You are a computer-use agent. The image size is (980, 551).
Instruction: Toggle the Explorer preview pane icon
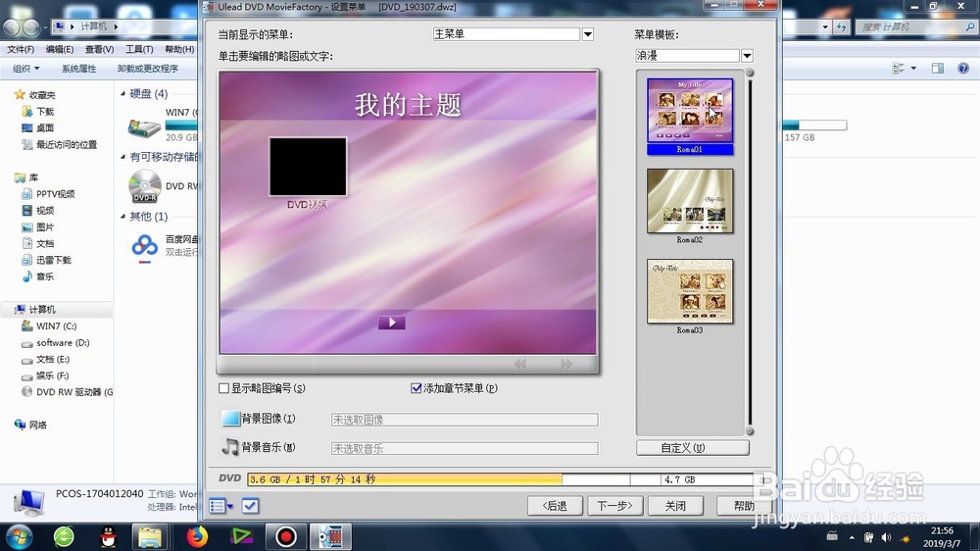pyautogui.click(x=938, y=69)
